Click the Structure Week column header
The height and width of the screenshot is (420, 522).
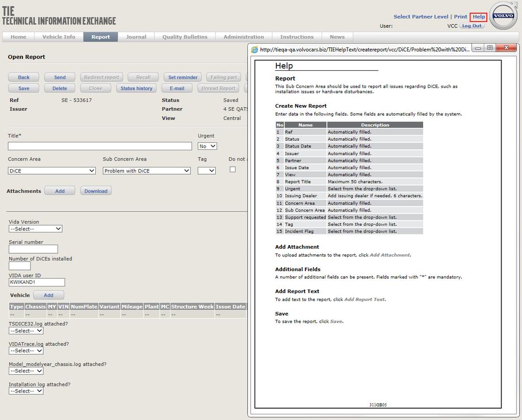[192, 306]
